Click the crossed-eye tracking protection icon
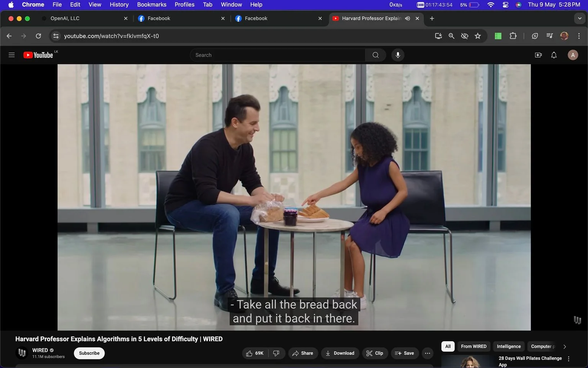 pyautogui.click(x=465, y=36)
